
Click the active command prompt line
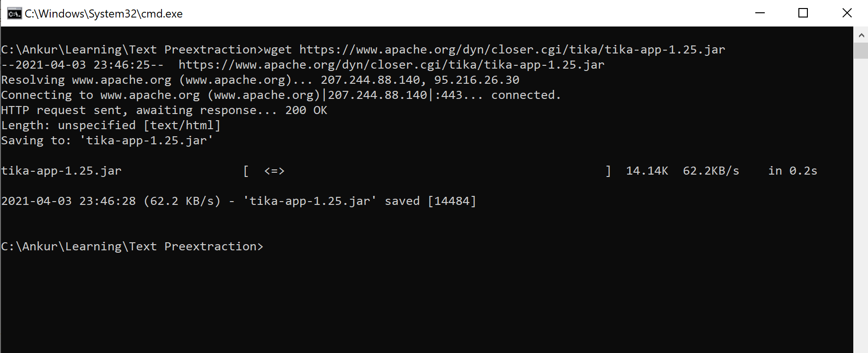click(x=133, y=246)
